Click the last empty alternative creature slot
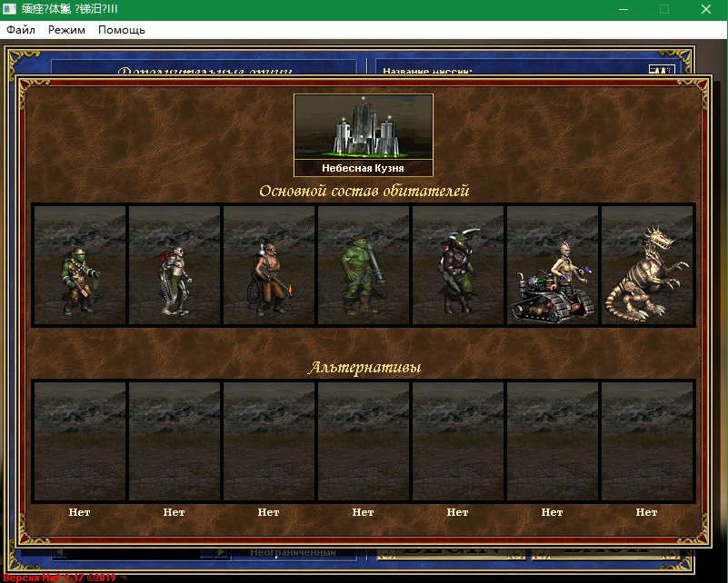Screen dimensions: 728x583 647,441
